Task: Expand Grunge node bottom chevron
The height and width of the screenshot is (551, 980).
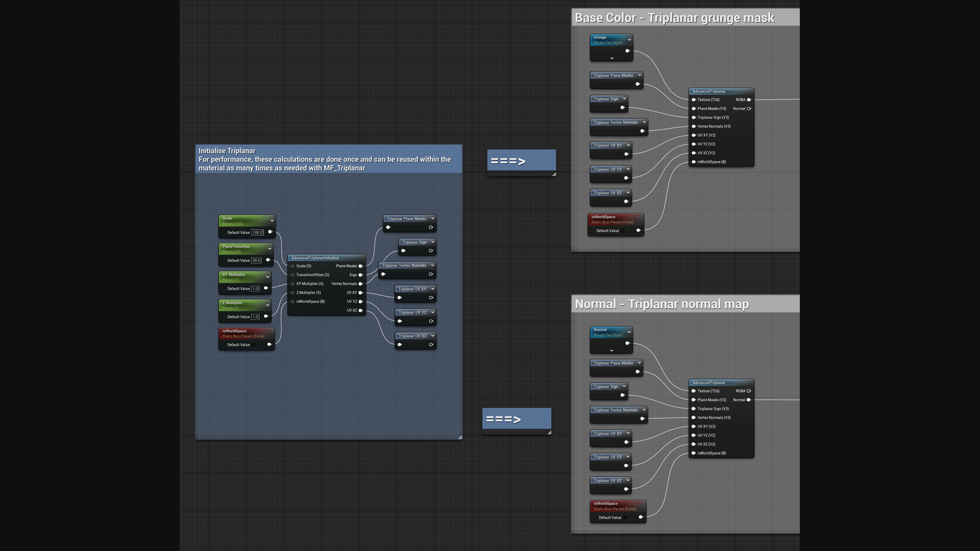Action: [611, 58]
